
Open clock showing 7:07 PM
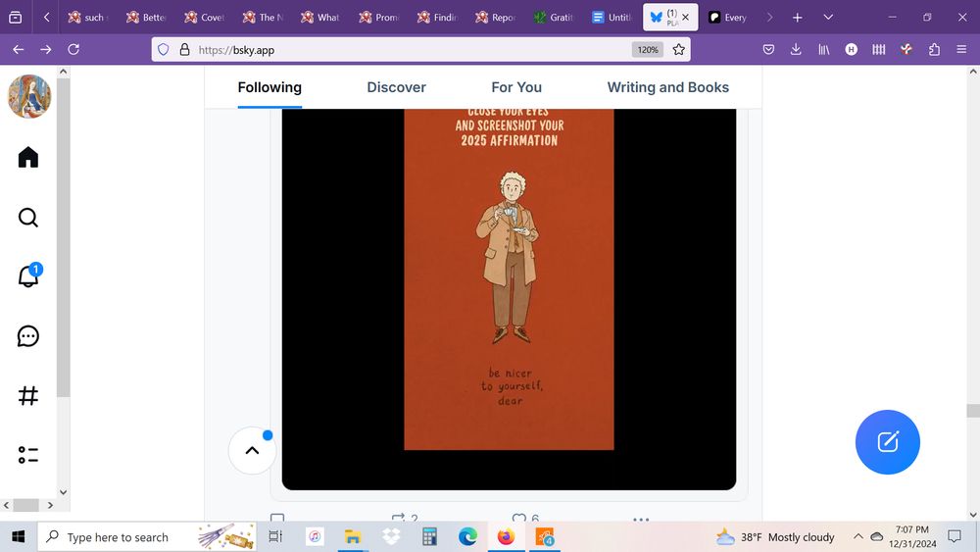(x=911, y=536)
